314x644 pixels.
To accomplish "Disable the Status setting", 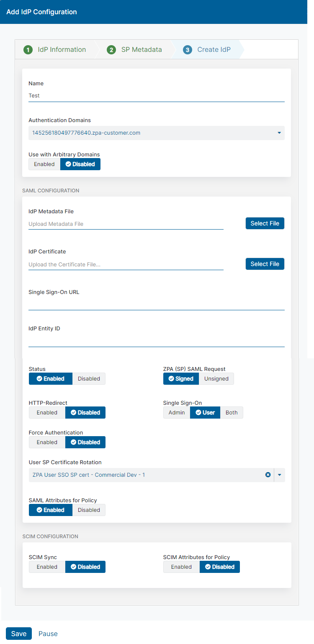I will (89, 378).
